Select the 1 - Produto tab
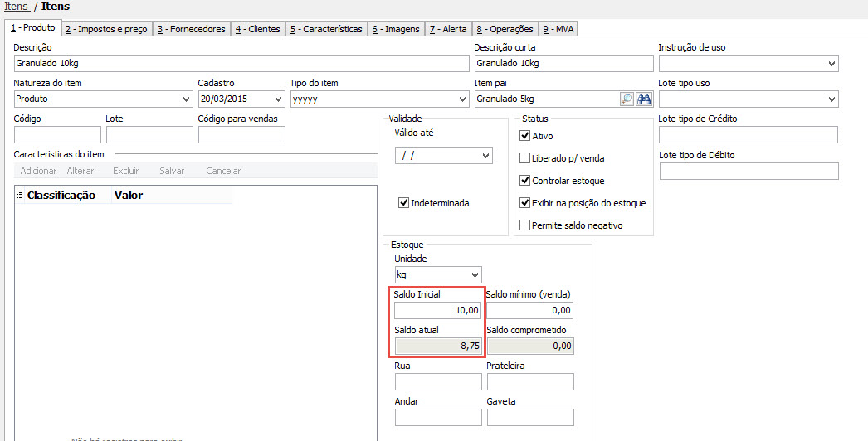Image resolution: width=868 pixels, height=441 pixels. (x=32, y=28)
